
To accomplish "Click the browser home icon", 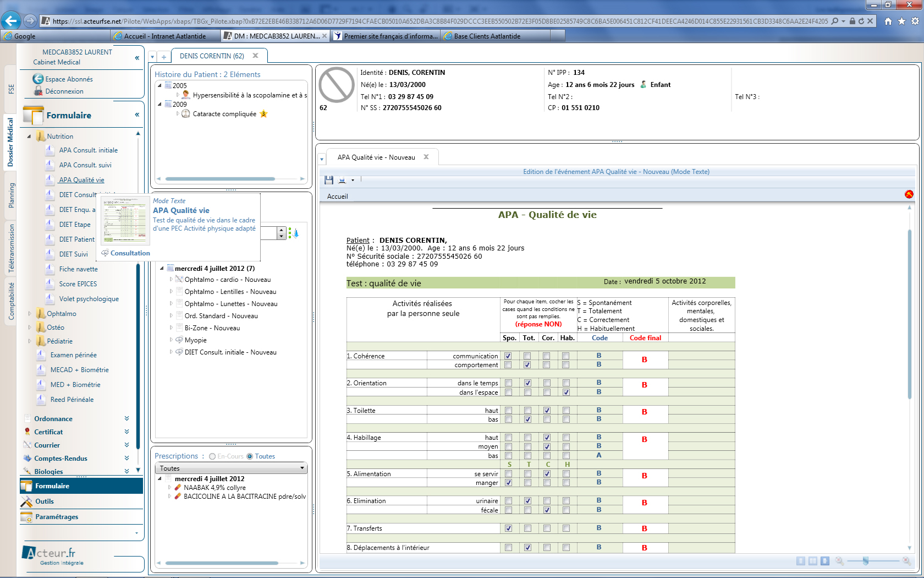I will 888,21.
